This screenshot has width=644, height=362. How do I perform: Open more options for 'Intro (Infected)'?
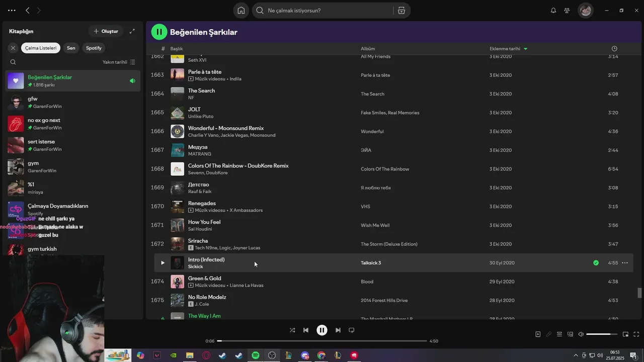625,262
